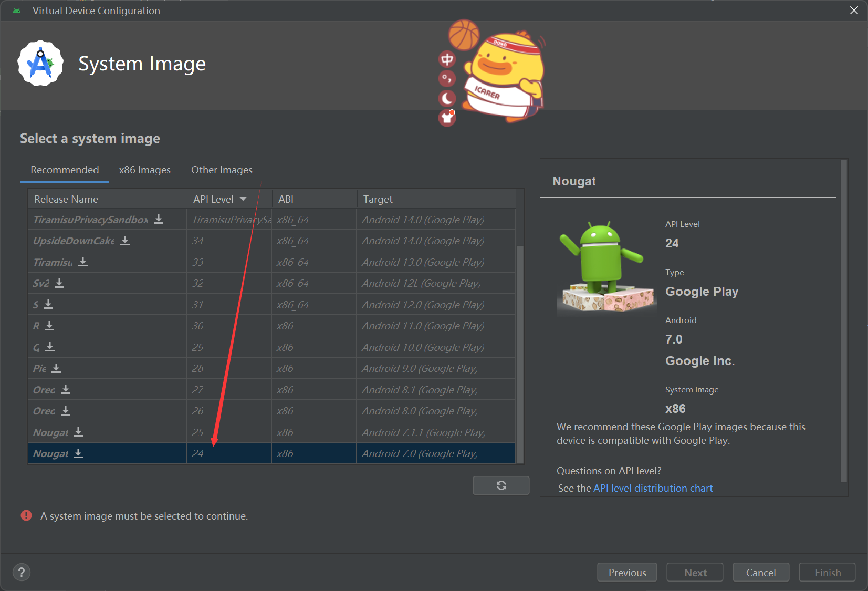Click the Target column header

point(436,199)
